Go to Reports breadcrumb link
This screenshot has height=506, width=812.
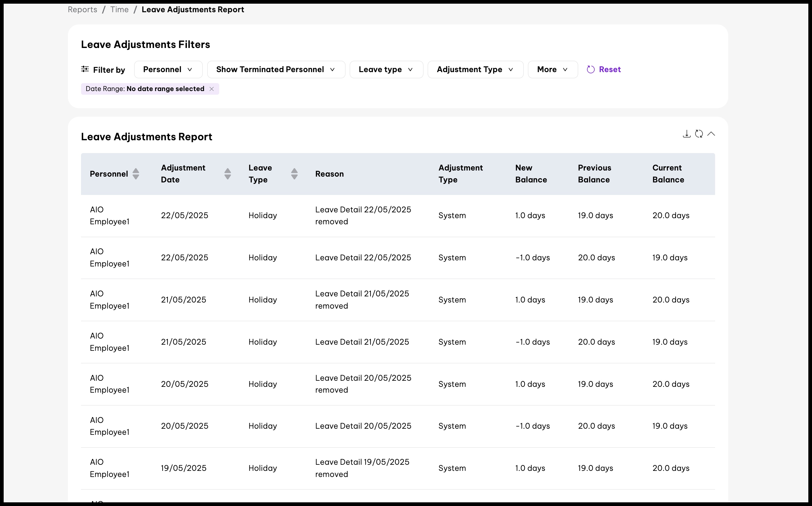pyautogui.click(x=82, y=10)
